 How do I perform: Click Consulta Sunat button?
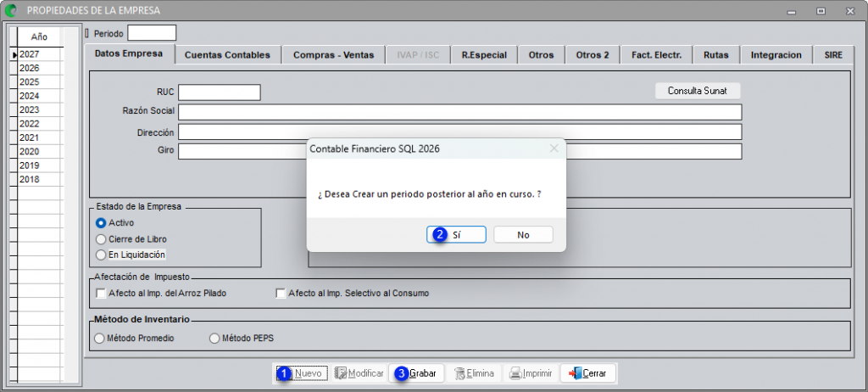click(x=698, y=91)
